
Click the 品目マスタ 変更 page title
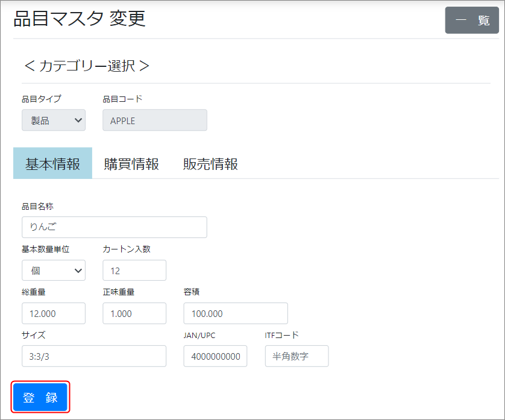(80, 19)
